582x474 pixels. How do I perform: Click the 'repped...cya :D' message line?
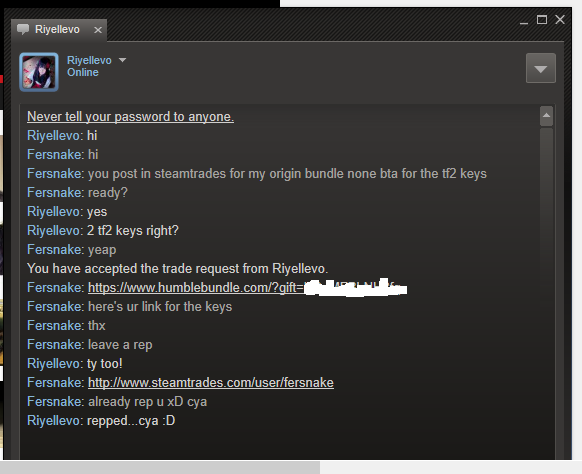[101, 421]
